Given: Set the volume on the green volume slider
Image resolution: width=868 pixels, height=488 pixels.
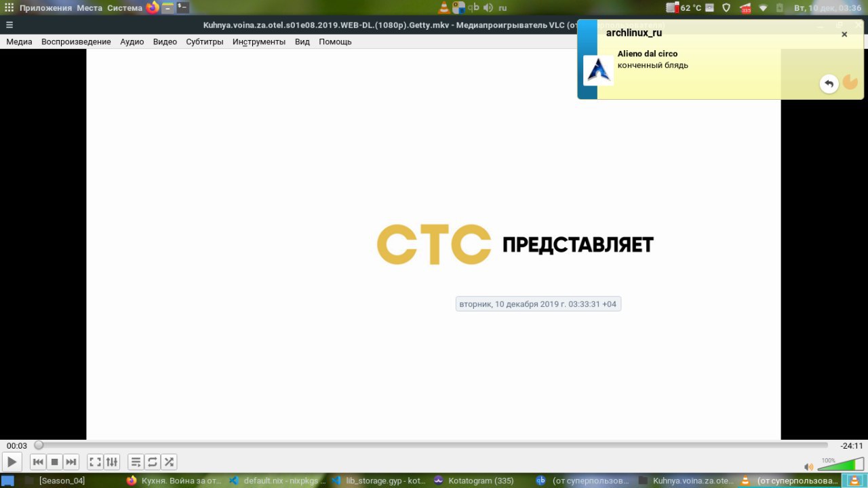Looking at the screenshot, I should [840, 466].
